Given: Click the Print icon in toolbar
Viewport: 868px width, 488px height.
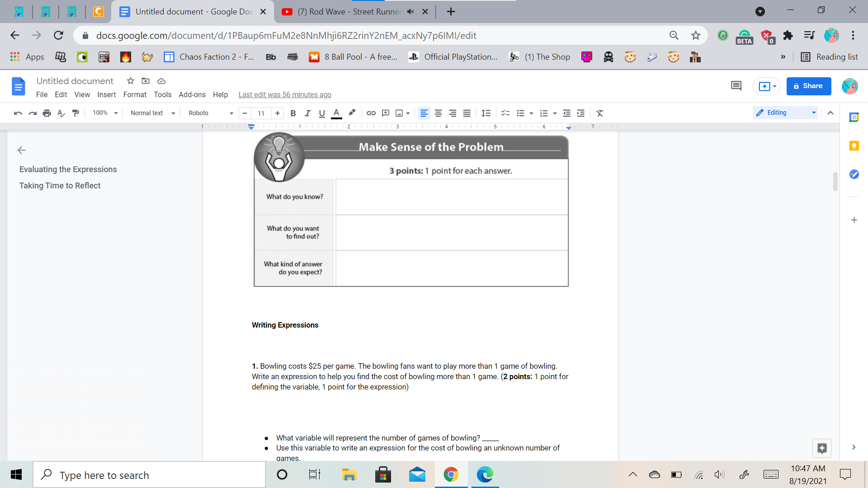Looking at the screenshot, I should coord(47,113).
